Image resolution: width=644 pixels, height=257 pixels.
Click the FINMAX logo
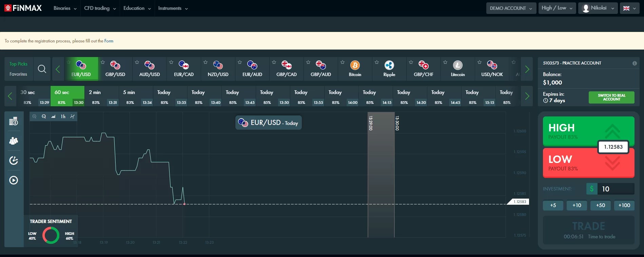[23, 8]
